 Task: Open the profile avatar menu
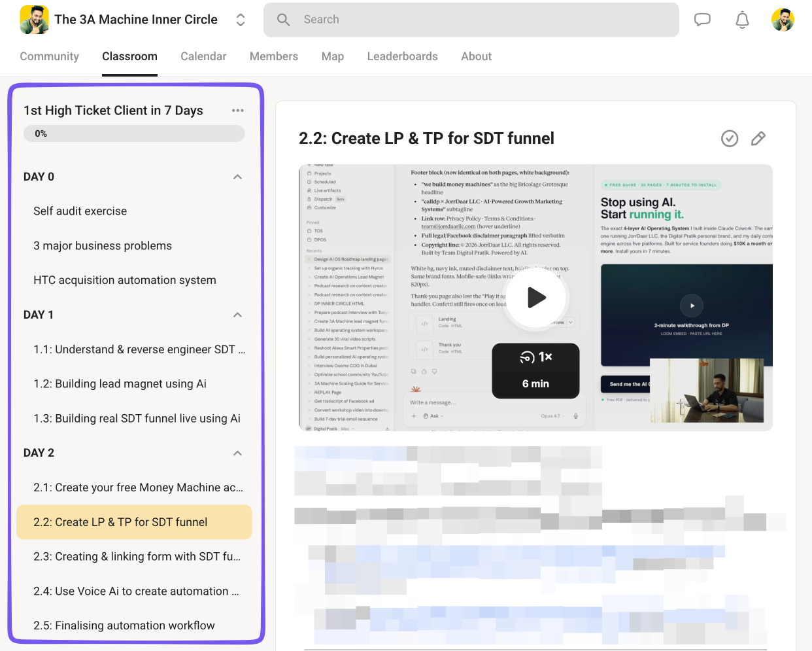[783, 20]
